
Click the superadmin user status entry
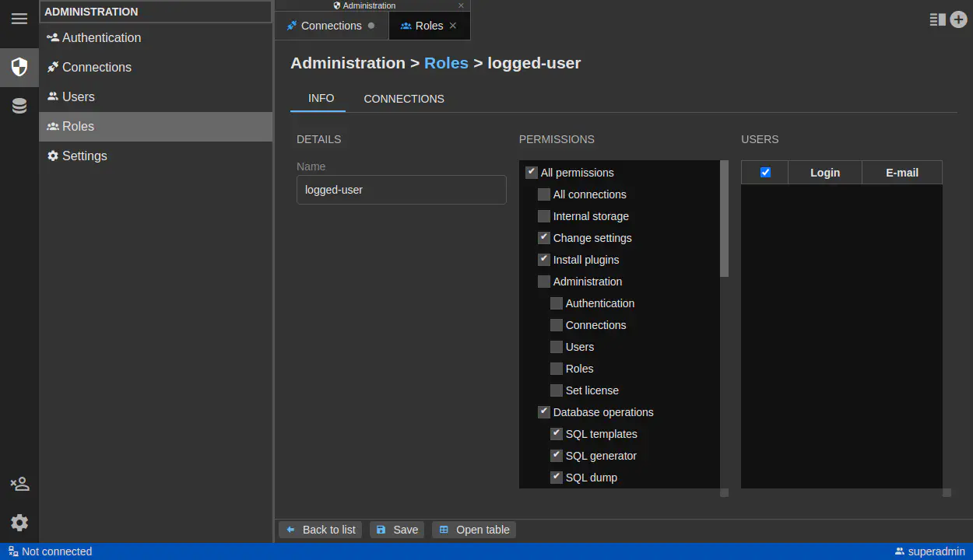929,551
